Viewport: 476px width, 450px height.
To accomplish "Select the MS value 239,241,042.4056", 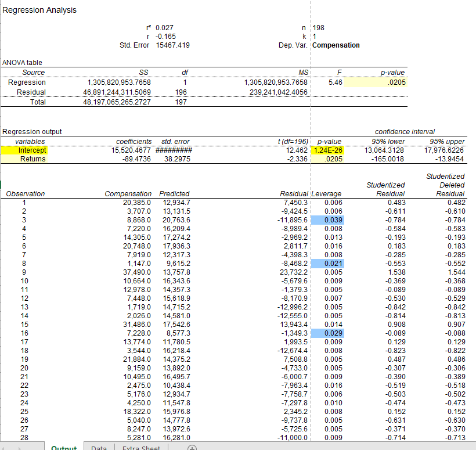I will point(279,92).
